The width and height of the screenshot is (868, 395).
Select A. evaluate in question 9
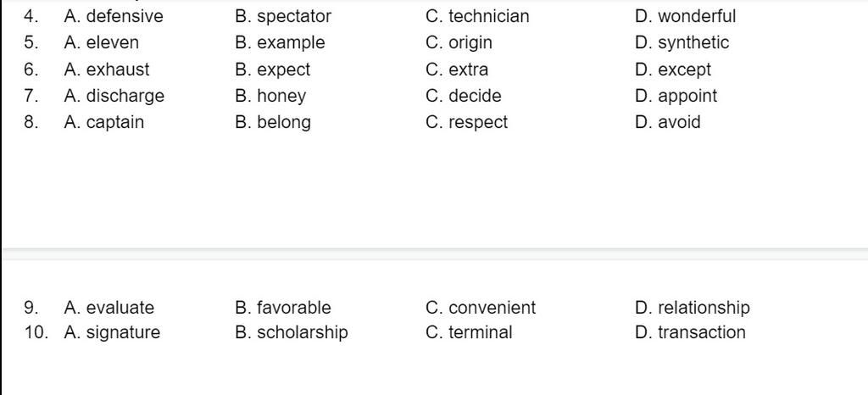(109, 308)
